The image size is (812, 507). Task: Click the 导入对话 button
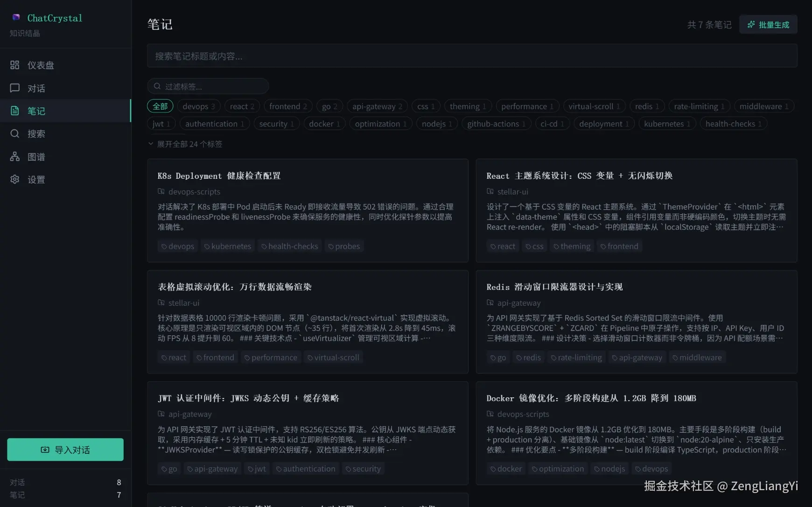(65, 449)
